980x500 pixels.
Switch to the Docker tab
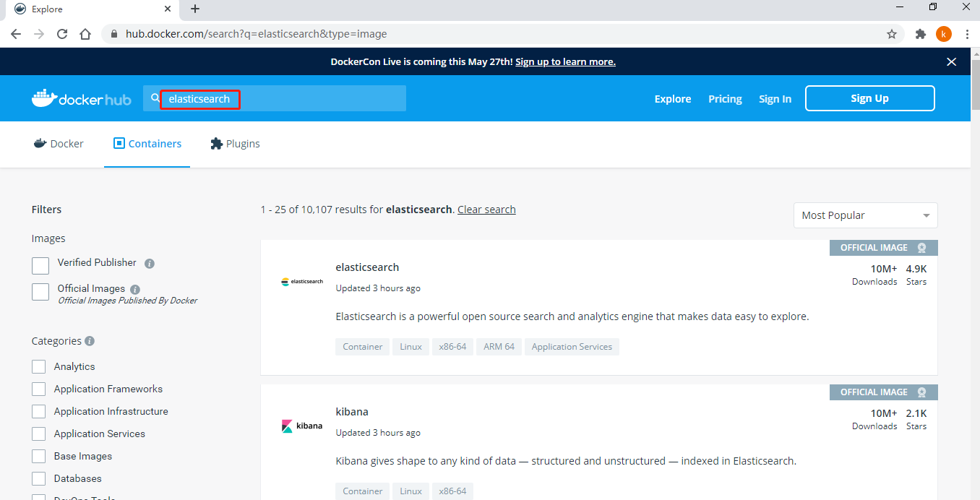click(x=59, y=144)
